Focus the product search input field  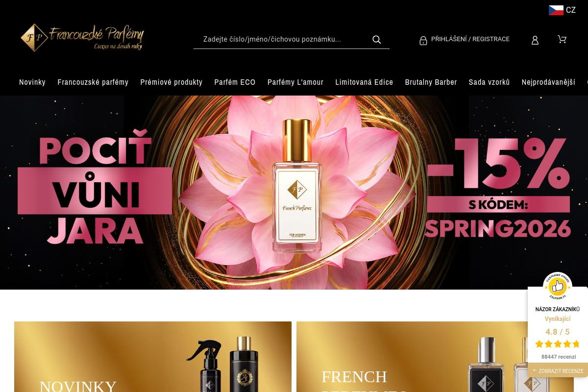pyautogui.click(x=284, y=39)
